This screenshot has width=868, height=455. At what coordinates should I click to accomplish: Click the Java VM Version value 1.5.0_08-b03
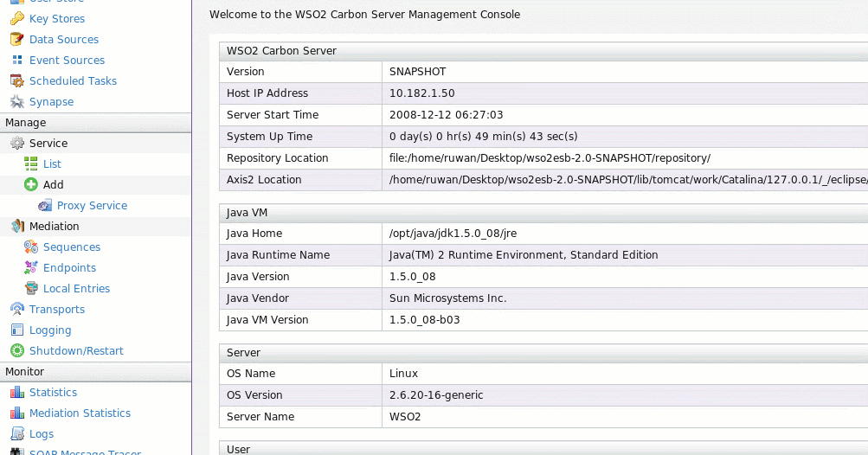point(425,319)
